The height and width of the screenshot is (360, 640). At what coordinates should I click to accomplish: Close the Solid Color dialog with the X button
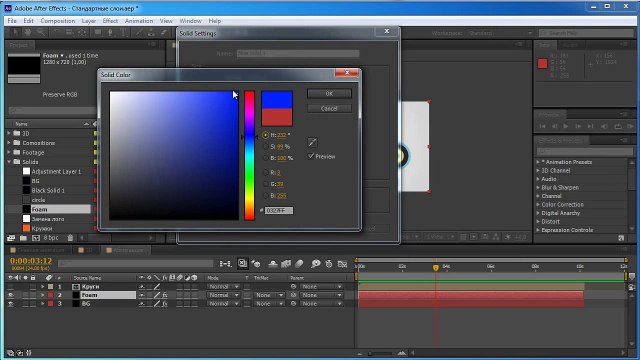347,73
